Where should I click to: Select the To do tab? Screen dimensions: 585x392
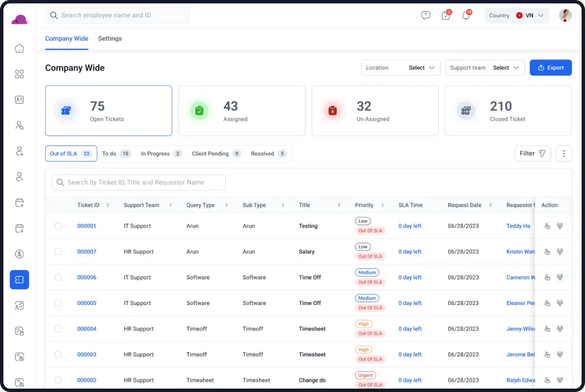[x=116, y=154]
